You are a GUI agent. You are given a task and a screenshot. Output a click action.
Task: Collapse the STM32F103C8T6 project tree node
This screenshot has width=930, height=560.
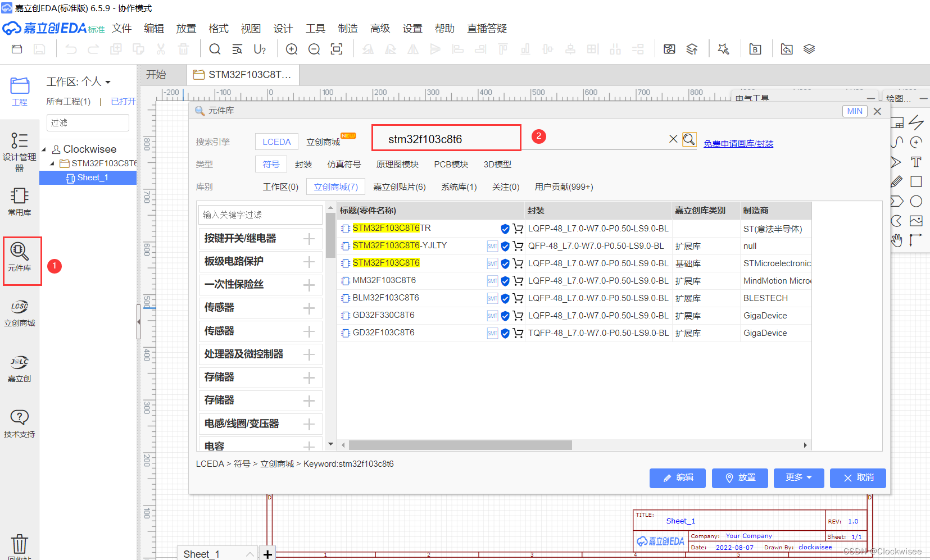52,163
